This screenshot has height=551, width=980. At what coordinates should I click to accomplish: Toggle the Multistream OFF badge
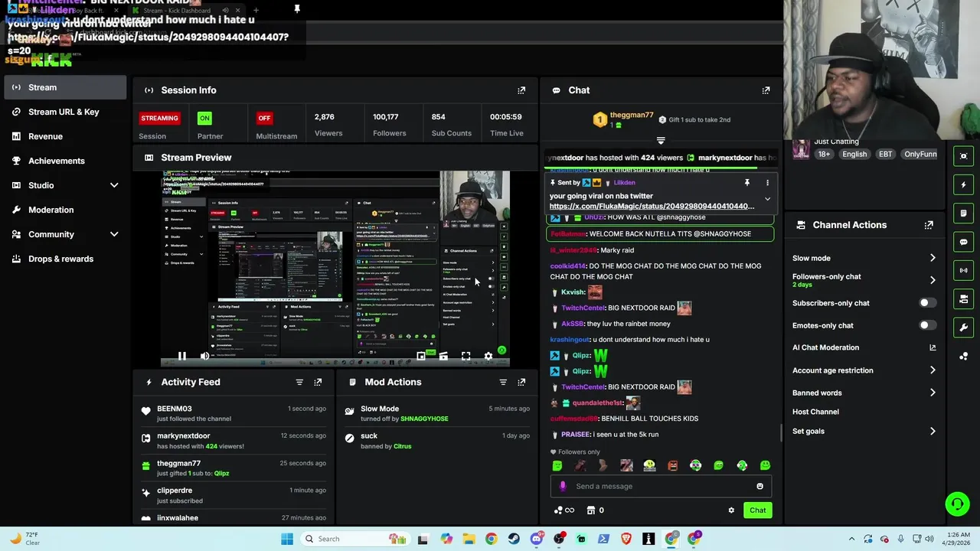[264, 118]
